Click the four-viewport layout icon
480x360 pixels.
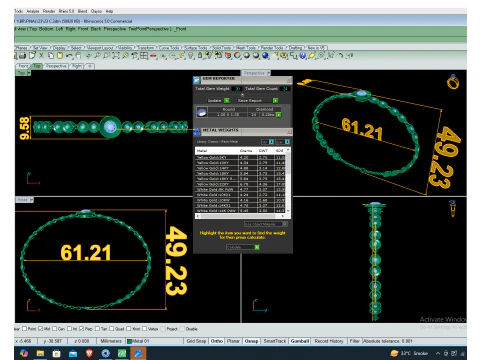[x=144, y=56]
